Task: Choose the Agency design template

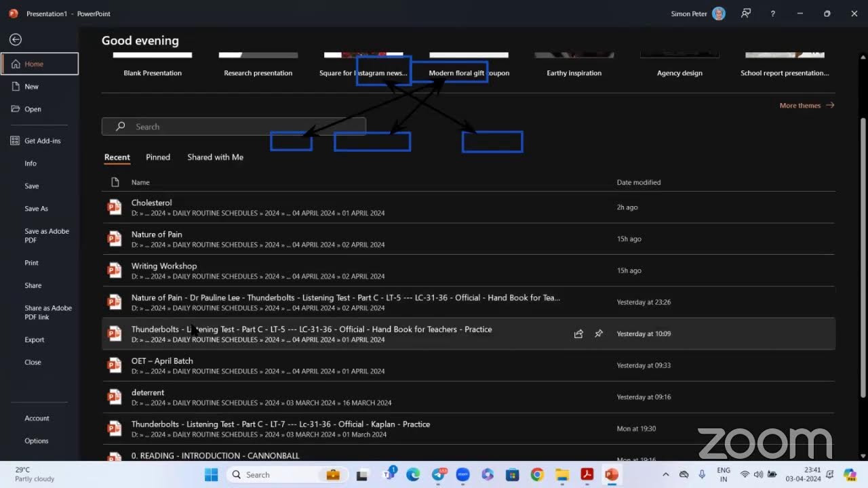Action: click(679, 66)
